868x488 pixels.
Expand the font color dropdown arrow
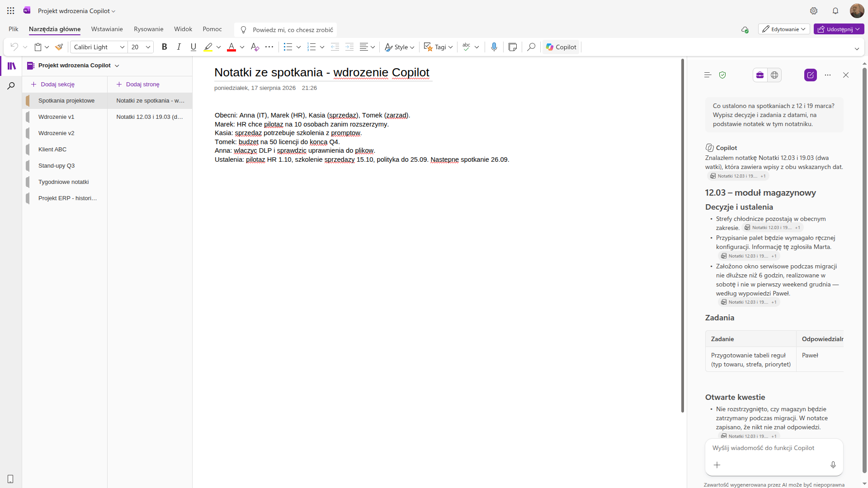pos(242,47)
